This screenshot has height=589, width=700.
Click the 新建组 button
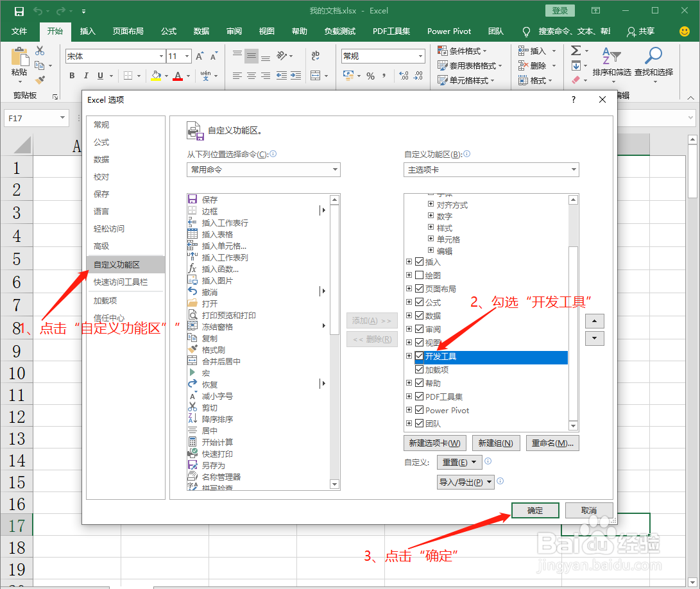click(x=495, y=443)
